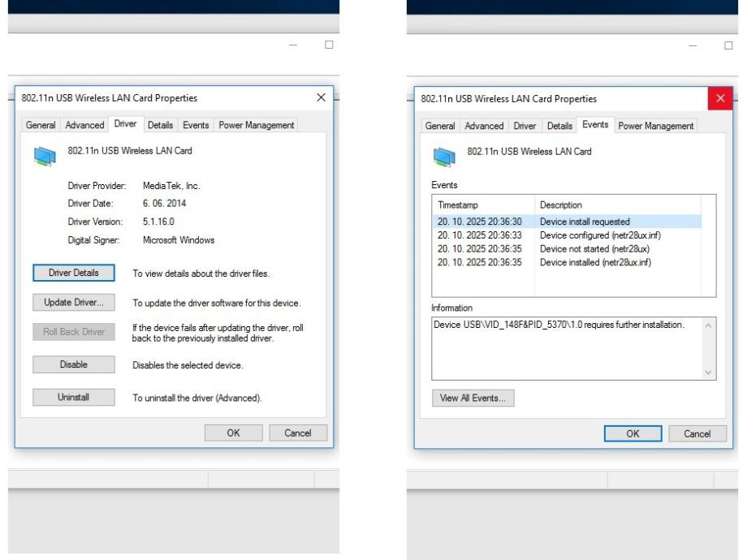Screen dimensions: 747x560
Task: Click the network adapter icon in right dialog
Action: point(444,156)
